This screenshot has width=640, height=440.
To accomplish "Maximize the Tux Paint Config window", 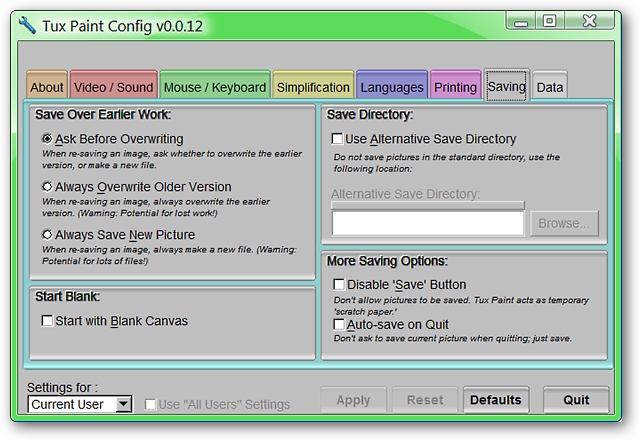I will (x=550, y=21).
